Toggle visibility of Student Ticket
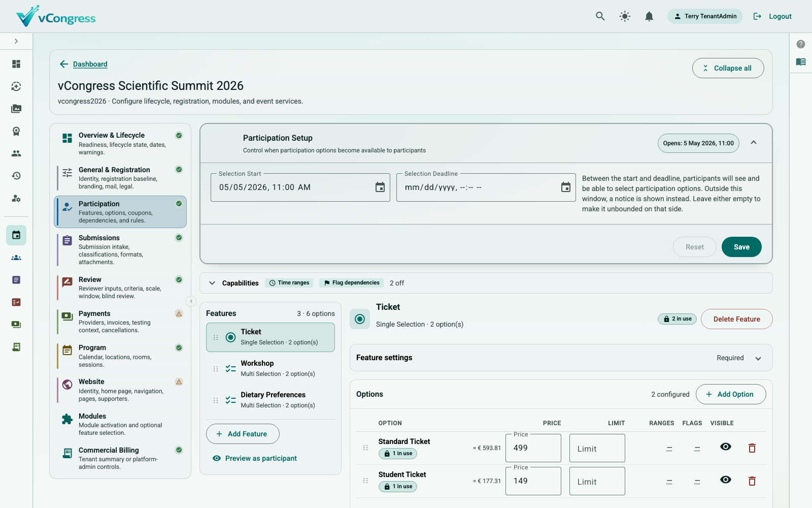Viewport: 812px width, 508px height. click(726, 480)
